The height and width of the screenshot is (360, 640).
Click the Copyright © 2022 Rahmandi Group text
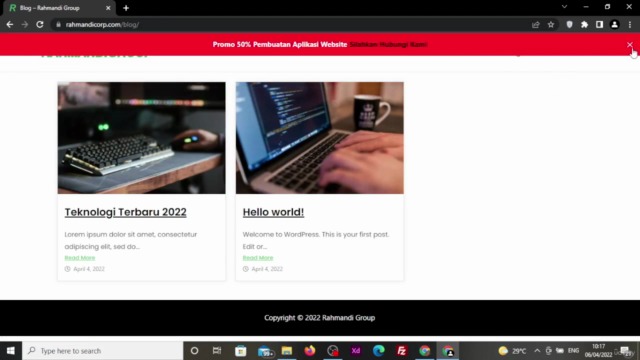coord(320,318)
